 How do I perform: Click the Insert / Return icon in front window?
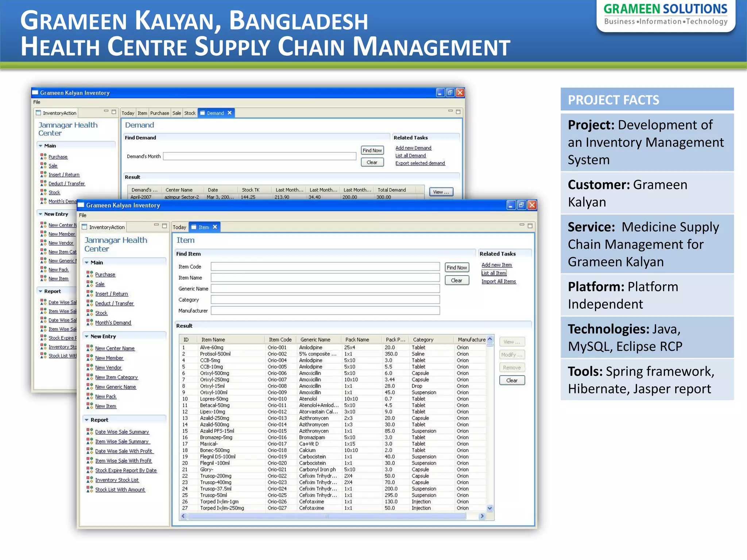[x=89, y=293]
